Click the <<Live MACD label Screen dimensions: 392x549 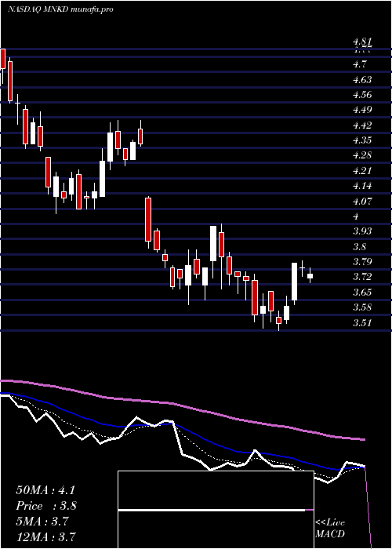330,529
